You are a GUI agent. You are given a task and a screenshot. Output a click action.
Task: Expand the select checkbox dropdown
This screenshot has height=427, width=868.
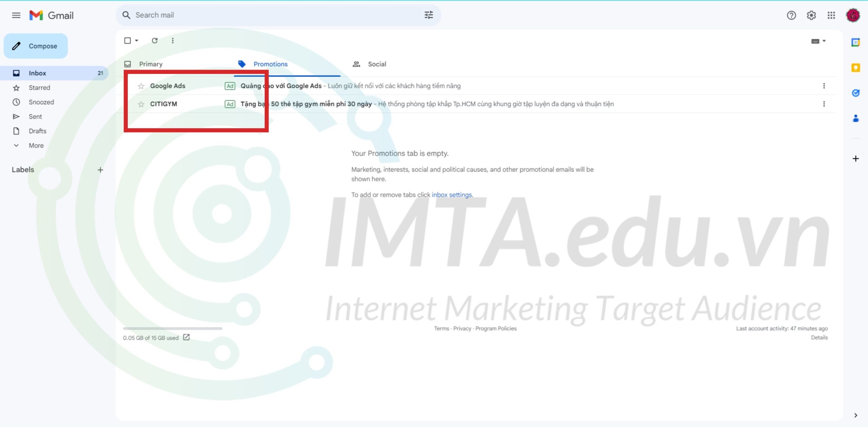pos(136,40)
